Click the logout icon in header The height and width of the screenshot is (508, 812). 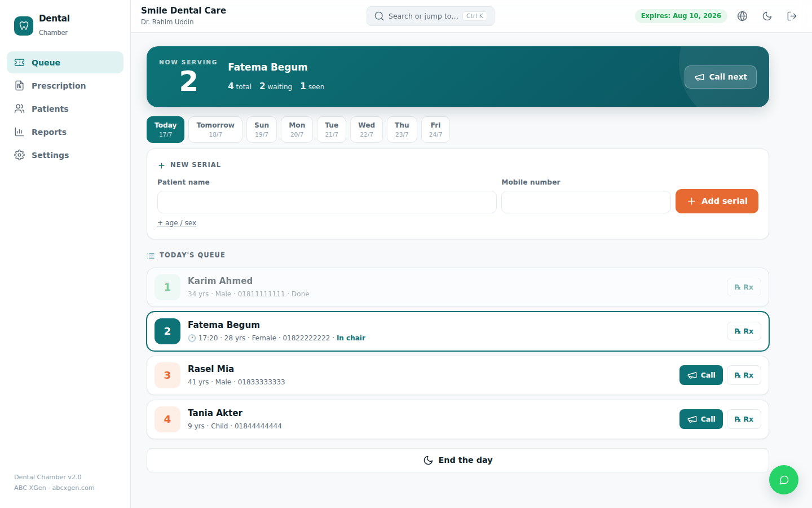click(x=792, y=16)
